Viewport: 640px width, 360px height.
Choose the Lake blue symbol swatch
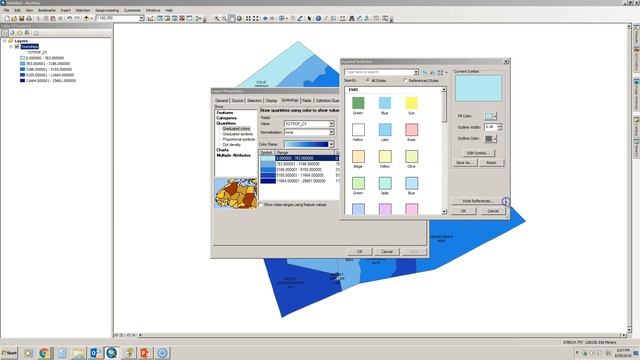(x=385, y=130)
